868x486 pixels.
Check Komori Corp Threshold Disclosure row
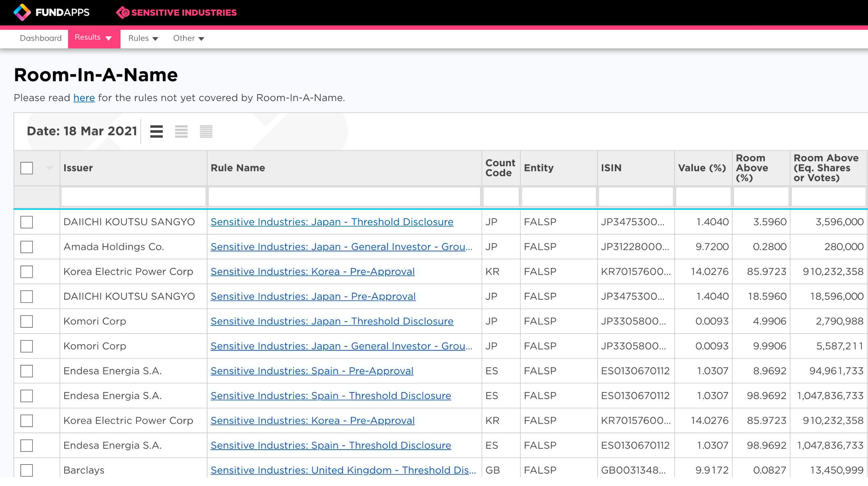pyautogui.click(x=27, y=321)
